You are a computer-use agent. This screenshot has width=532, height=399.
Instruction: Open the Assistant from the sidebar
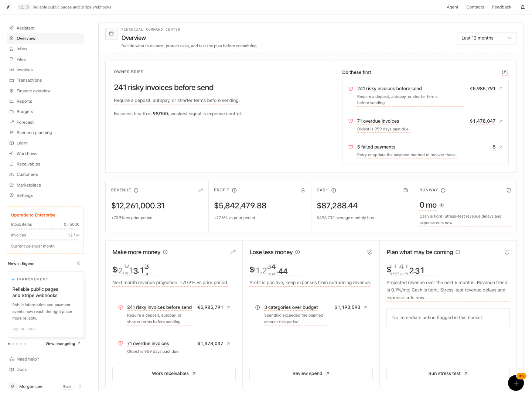point(45,28)
